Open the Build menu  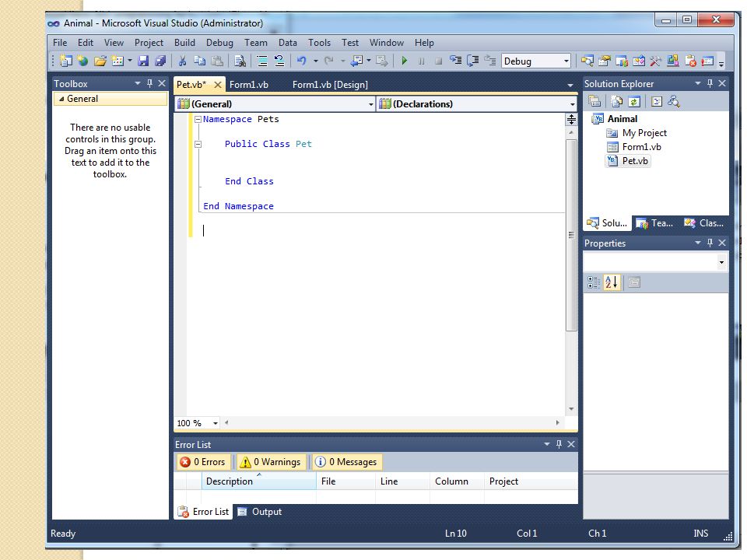(184, 42)
